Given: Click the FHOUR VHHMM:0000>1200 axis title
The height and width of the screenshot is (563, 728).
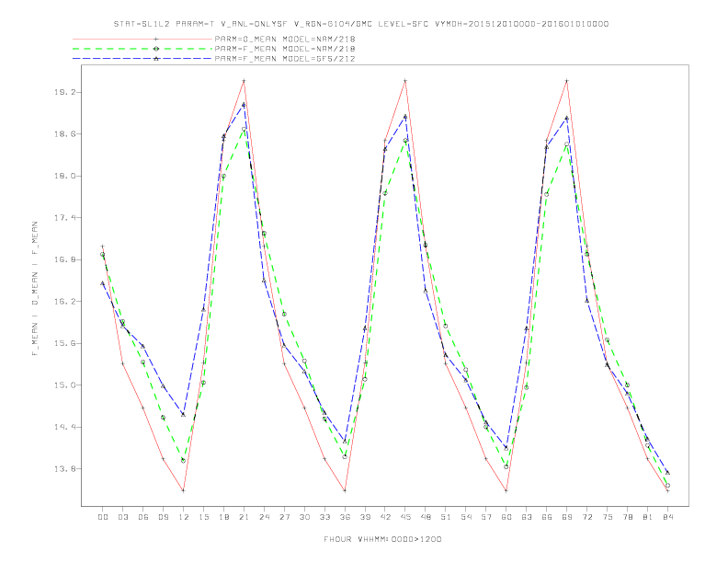Looking at the screenshot, I should (x=382, y=539).
